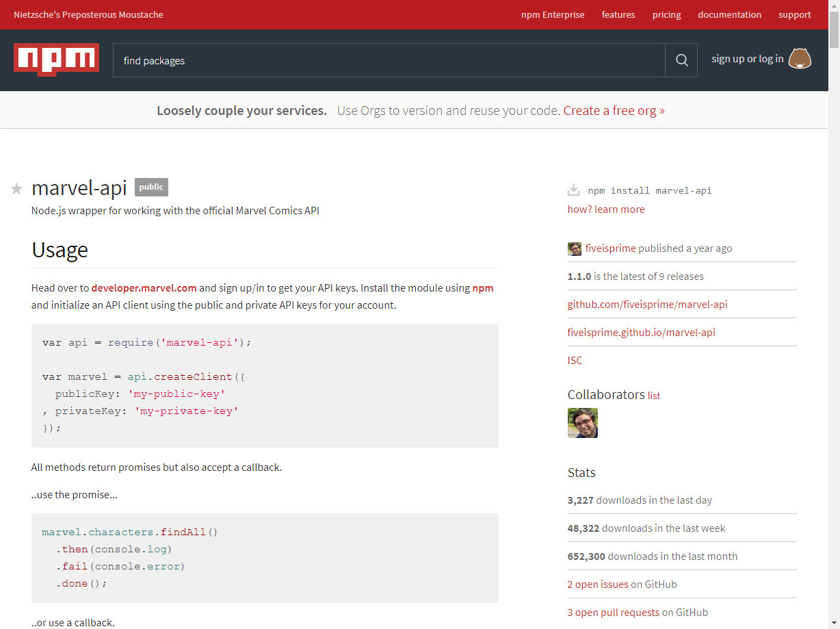This screenshot has width=840, height=629.
Task: Click 48,322 downloads in the last week
Action: point(646,528)
